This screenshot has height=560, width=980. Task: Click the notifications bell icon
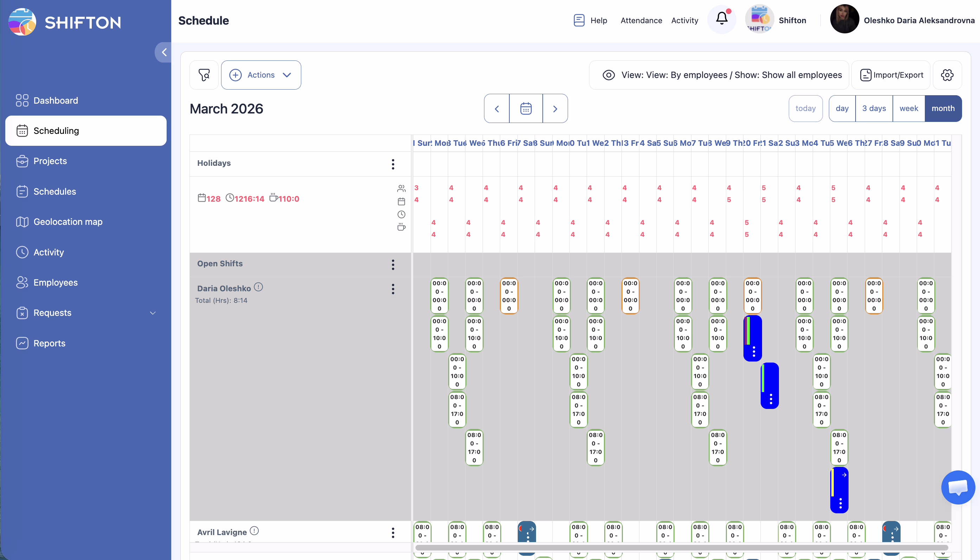point(721,19)
